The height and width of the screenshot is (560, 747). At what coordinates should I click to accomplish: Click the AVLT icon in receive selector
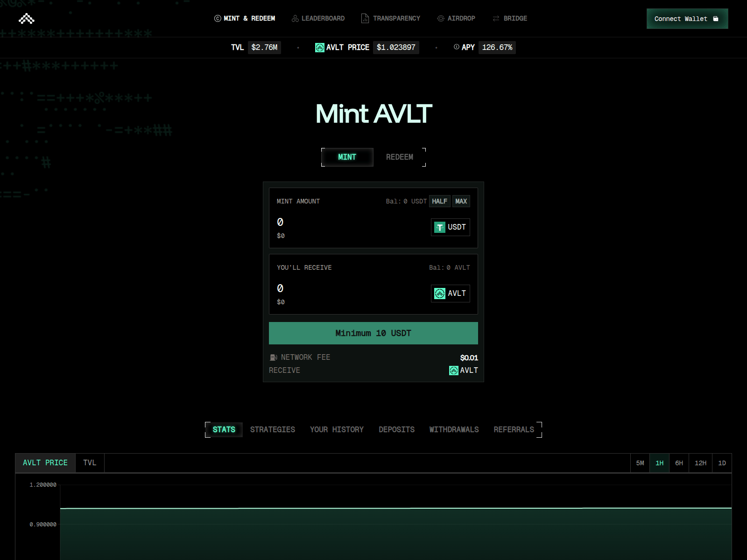440,294
